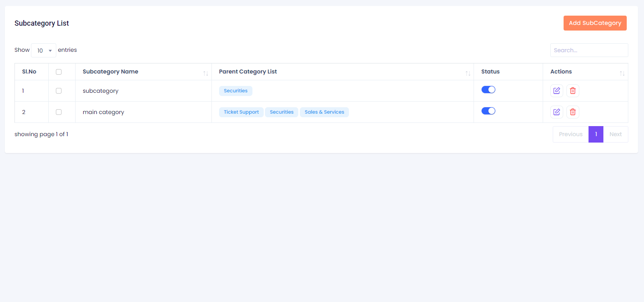Edit the 'subcategory' row
This screenshot has width=644, height=302.
(556, 91)
